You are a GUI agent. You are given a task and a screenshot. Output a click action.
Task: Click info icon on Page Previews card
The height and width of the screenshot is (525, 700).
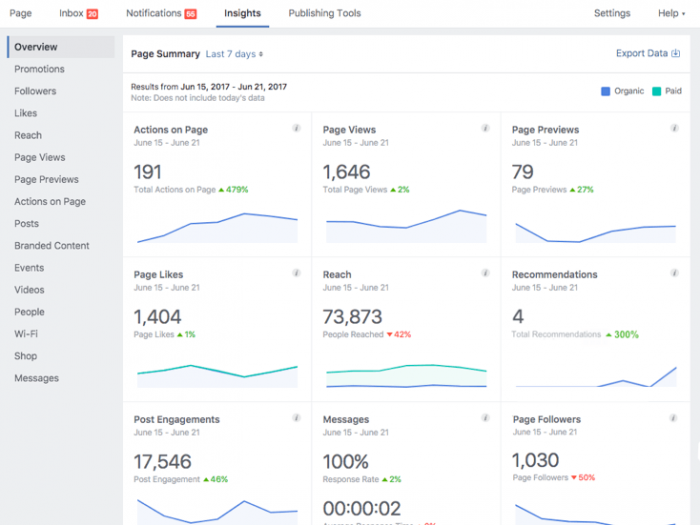coord(674,128)
